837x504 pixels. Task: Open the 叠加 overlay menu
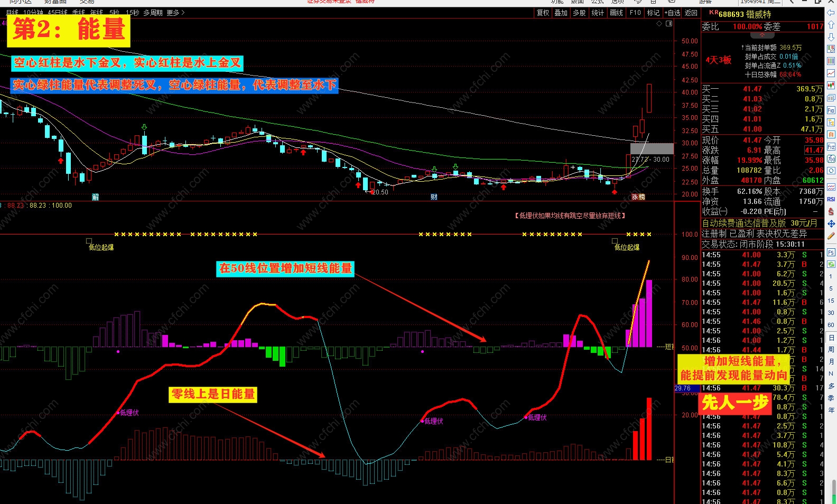561,13
